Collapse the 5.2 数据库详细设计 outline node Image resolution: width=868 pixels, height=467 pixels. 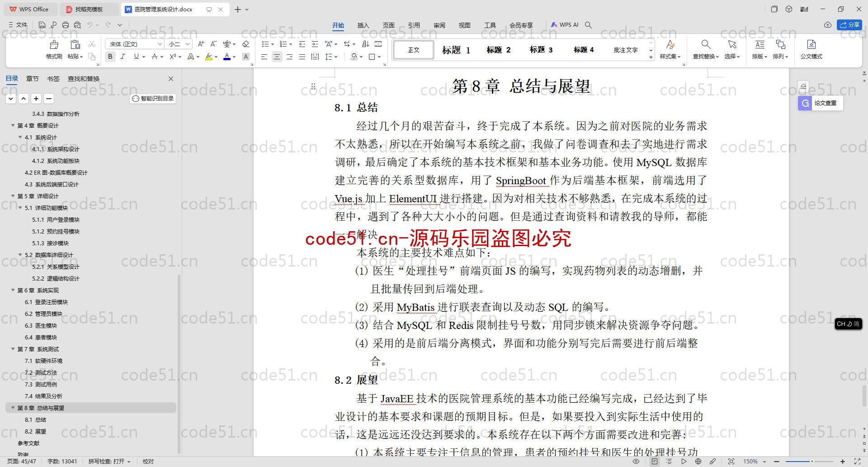coord(20,255)
